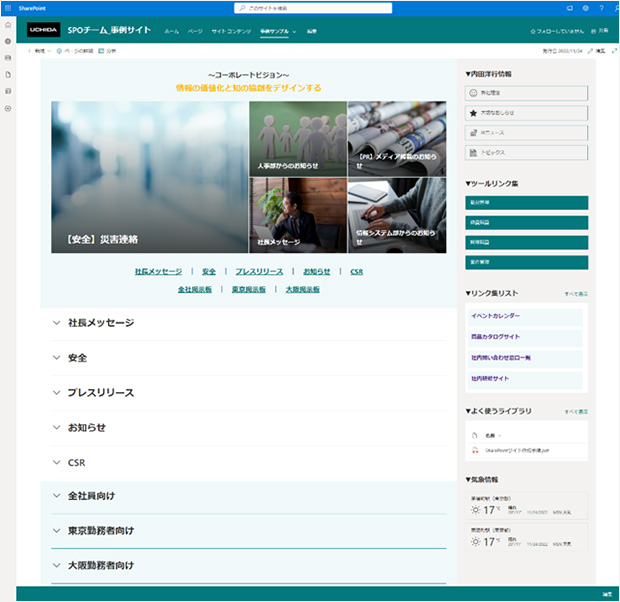
Task: Click the plus create icon in left rail
Action: tap(8, 108)
